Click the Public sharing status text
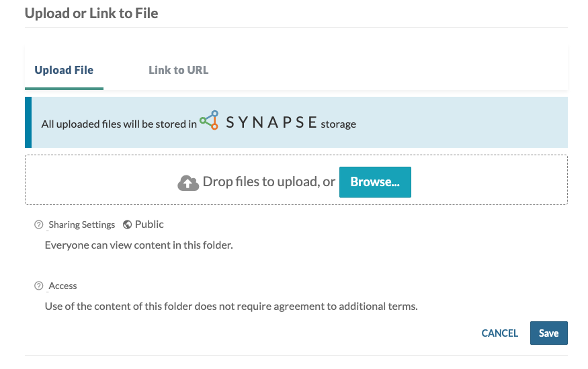The height and width of the screenshot is (369, 588). pos(149,224)
